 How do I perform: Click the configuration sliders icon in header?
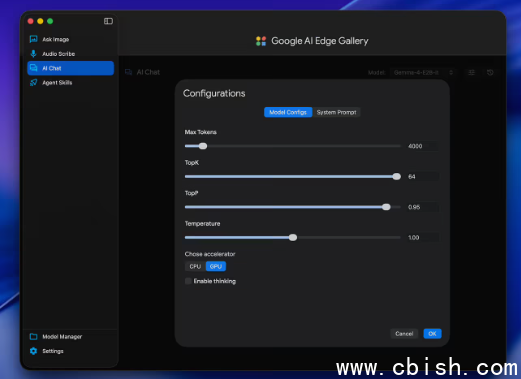point(471,73)
